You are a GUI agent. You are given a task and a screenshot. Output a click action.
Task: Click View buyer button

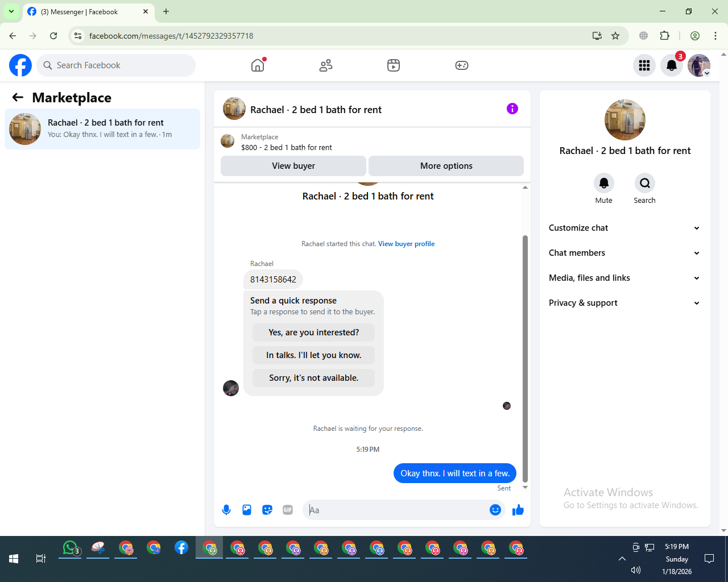click(x=293, y=166)
